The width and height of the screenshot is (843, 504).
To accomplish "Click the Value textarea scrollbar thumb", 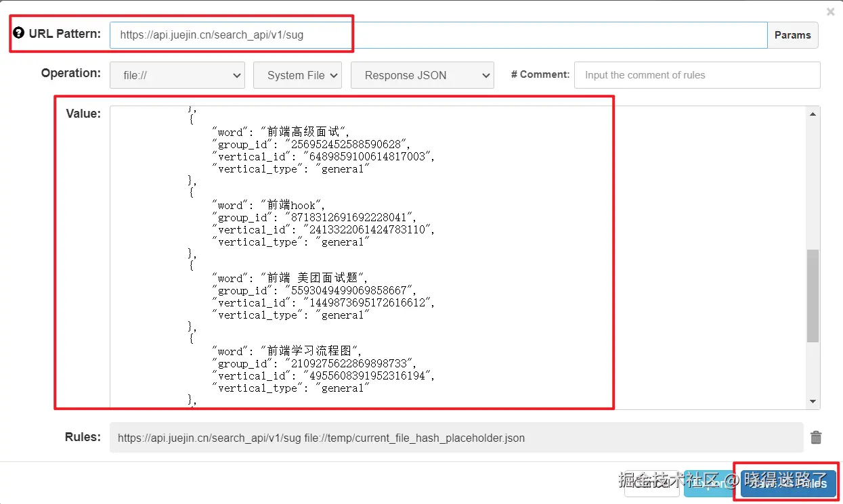I will [813, 296].
